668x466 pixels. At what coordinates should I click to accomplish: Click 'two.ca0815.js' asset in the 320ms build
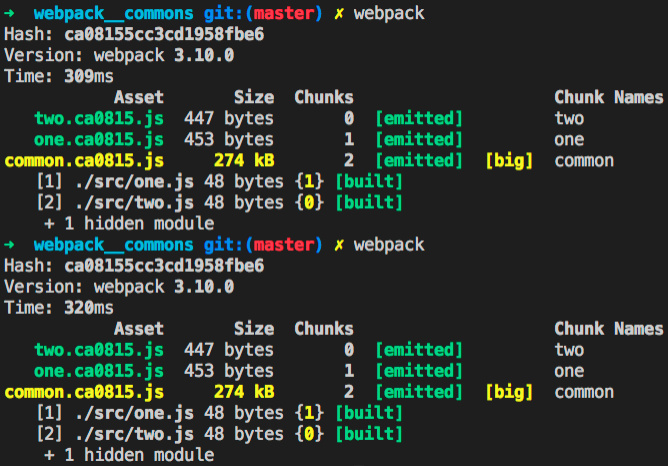point(99,350)
